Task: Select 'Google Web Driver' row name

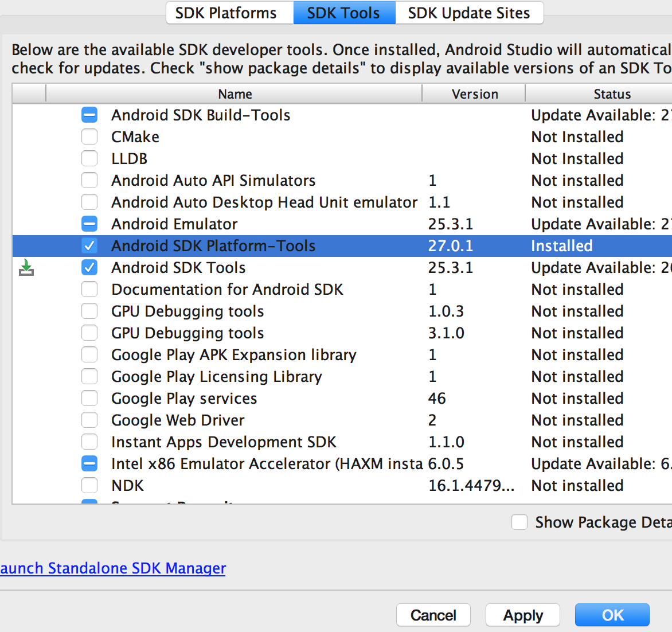Action: tap(178, 420)
